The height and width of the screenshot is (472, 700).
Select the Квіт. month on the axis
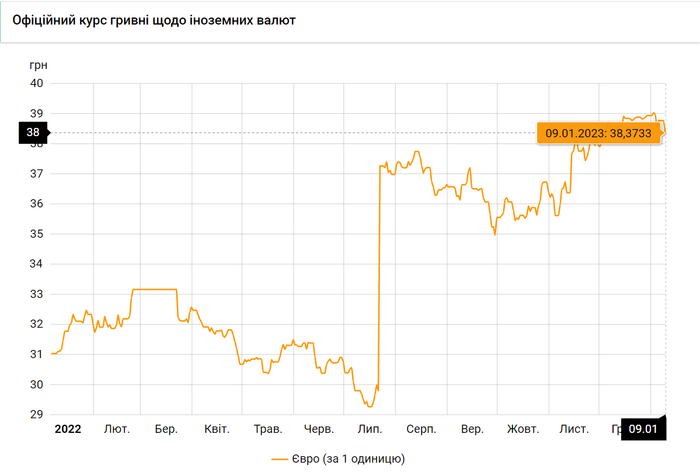(217, 429)
